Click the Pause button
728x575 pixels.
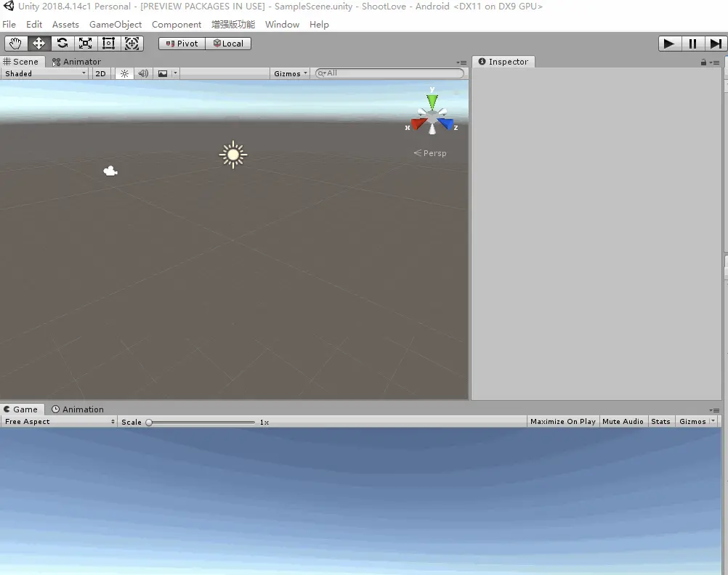click(692, 43)
